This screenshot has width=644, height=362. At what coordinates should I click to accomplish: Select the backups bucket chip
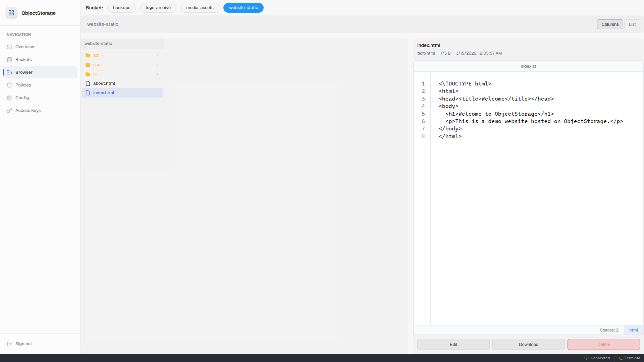[121, 8]
